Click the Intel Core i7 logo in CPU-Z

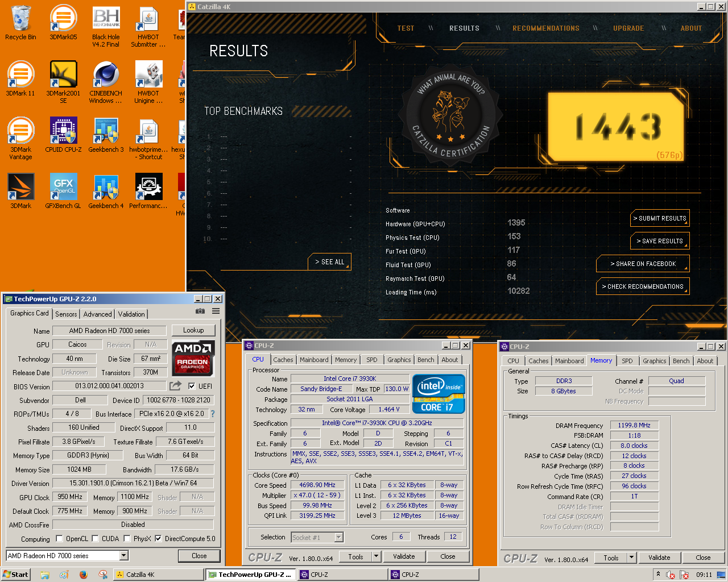tap(439, 393)
